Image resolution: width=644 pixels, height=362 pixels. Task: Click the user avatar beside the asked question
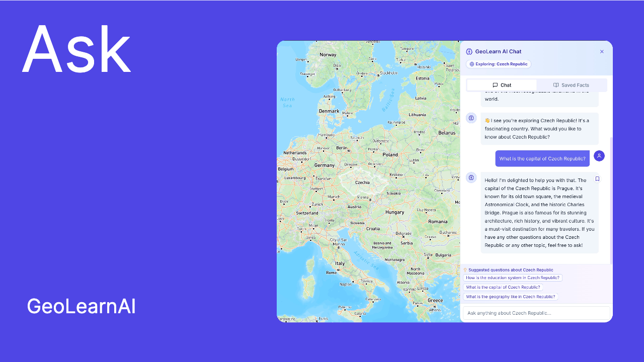point(599,156)
